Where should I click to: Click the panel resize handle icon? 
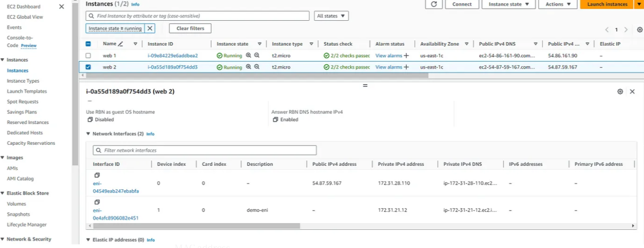(x=365, y=85)
